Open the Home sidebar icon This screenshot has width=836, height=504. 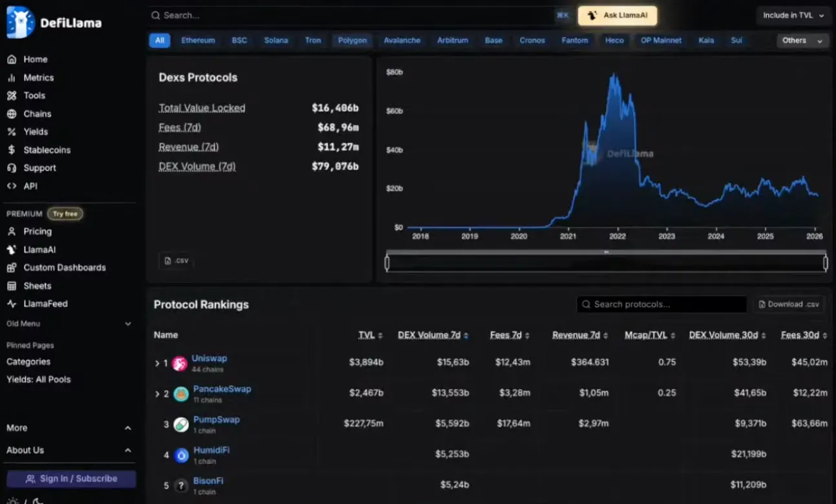click(11, 59)
